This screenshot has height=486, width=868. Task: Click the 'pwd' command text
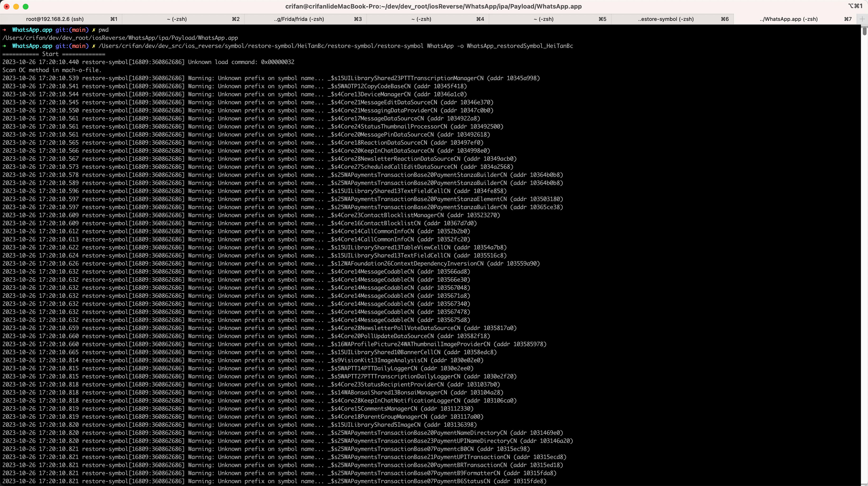tap(103, 30)
